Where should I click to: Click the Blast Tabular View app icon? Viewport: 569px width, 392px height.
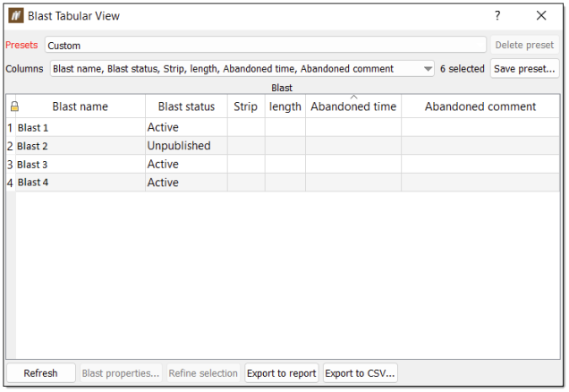(16, 16)
